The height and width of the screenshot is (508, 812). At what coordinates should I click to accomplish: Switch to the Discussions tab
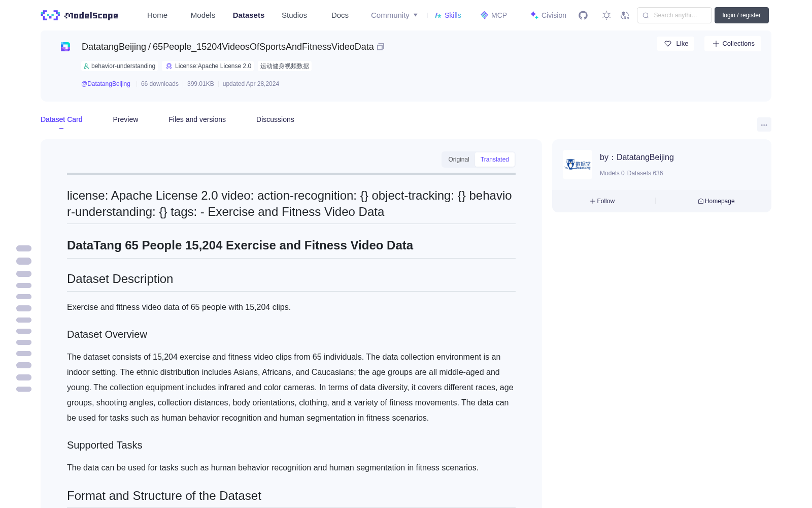(275, 119)
